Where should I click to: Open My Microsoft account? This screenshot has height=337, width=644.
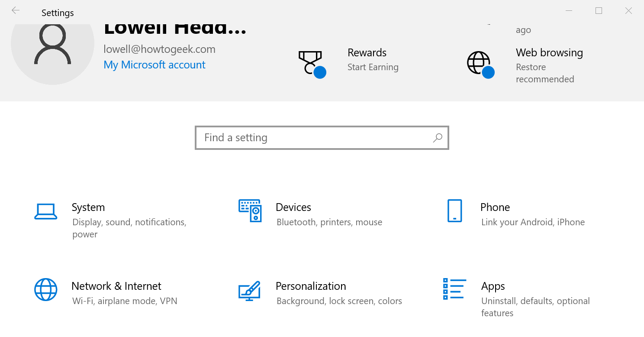tap(155, 65)
